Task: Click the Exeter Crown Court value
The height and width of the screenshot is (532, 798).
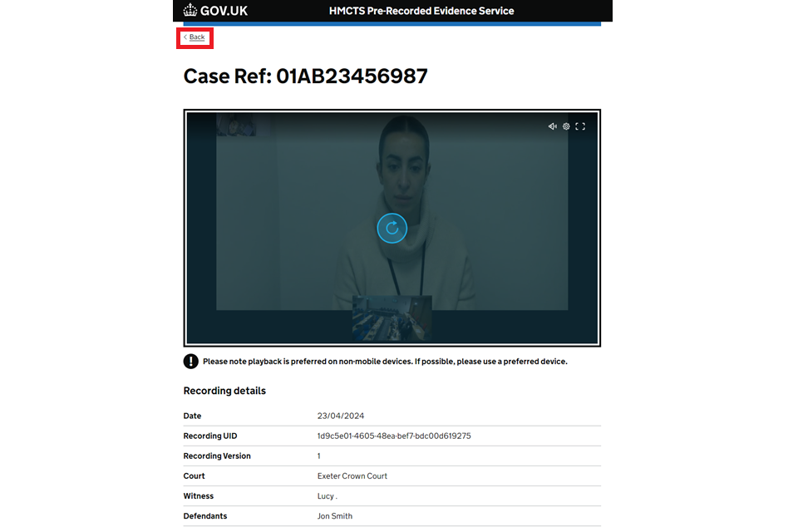Action: point(352,475)
